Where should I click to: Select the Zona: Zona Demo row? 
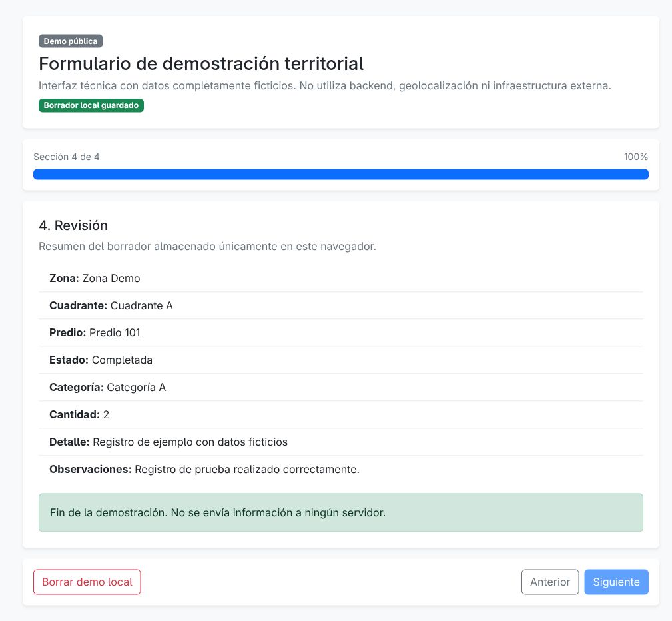coord(341,279)
